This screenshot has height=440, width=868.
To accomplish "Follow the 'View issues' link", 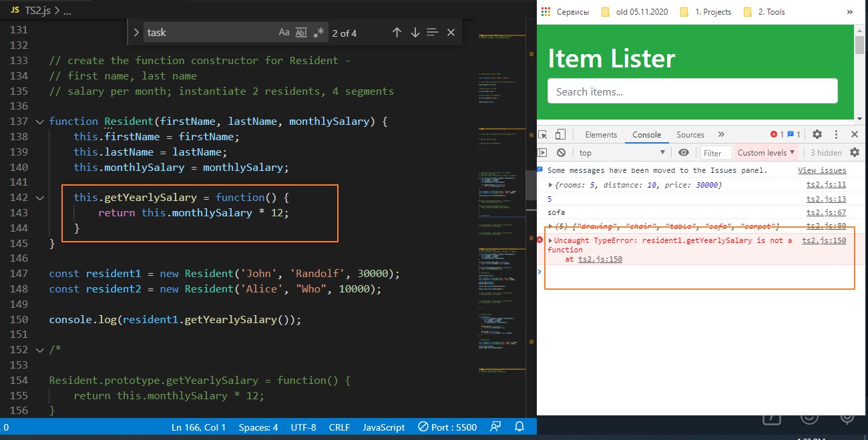I will coord(822,170).
